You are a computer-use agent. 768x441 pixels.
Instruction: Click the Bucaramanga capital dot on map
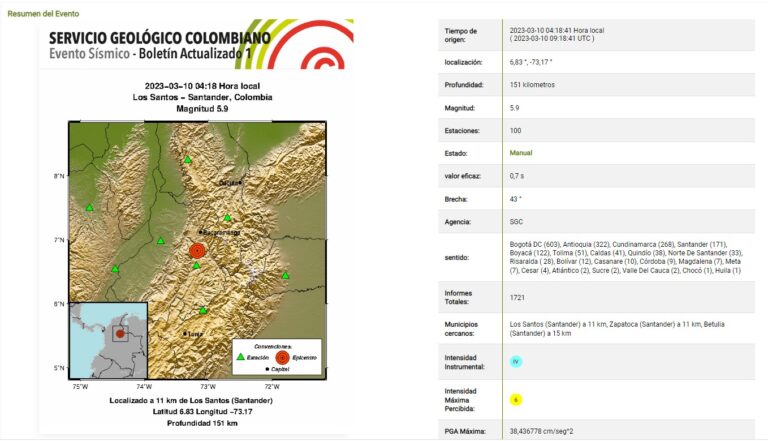tap(200, 232)
